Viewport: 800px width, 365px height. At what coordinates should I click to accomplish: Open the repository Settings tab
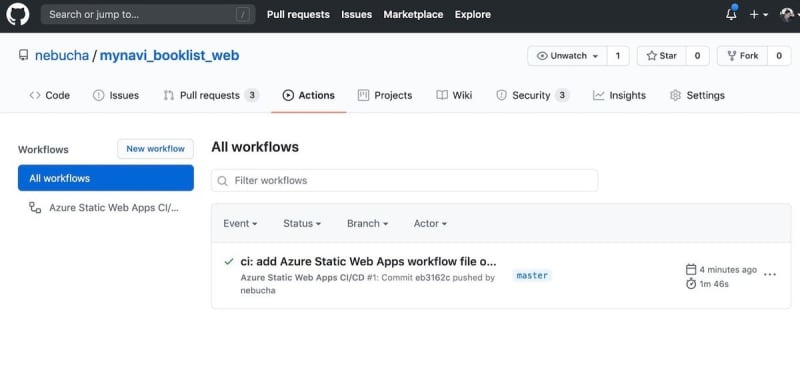[x=697, y=95]
